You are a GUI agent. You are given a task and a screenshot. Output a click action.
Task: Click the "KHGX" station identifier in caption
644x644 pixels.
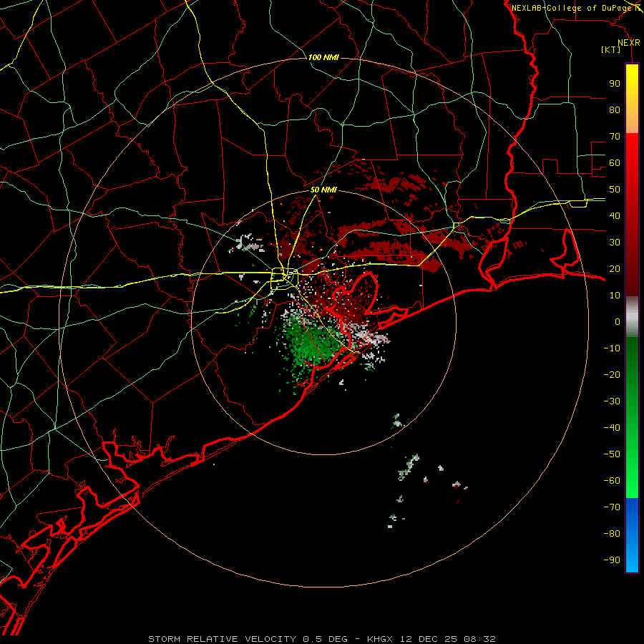380,639
